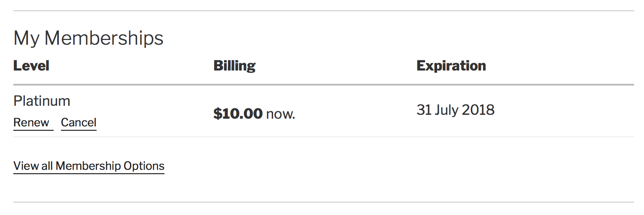The image size is (644, 215).
Task: Click the month July in the expiration date
Action: point(447,111)
